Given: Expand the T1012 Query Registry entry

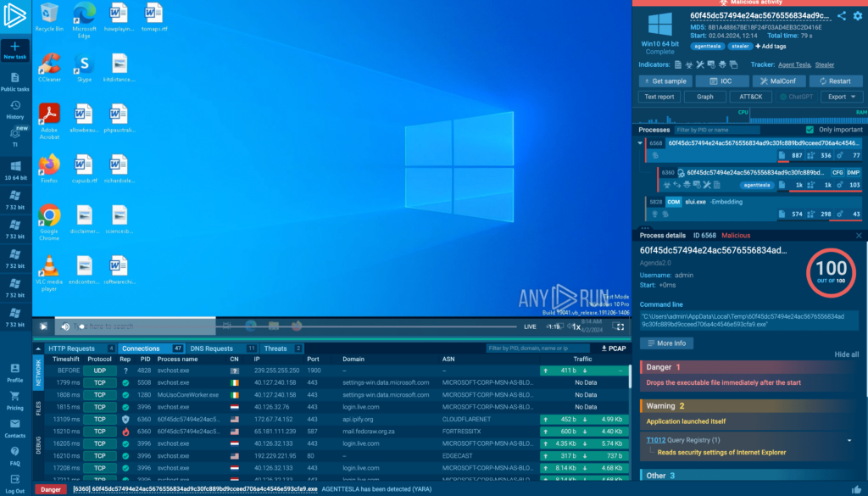Looking at the screenshot, I should pyautogui.click(x=849, y=440).
